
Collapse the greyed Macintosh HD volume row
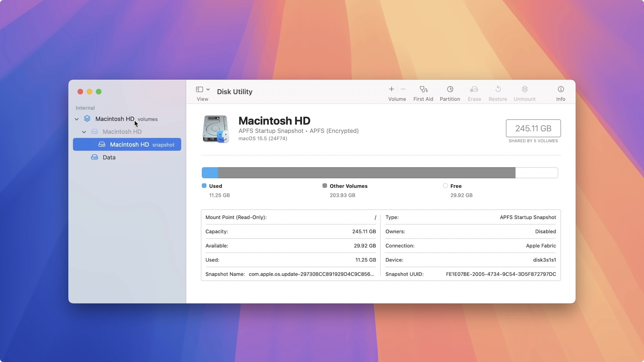[84, 132]
